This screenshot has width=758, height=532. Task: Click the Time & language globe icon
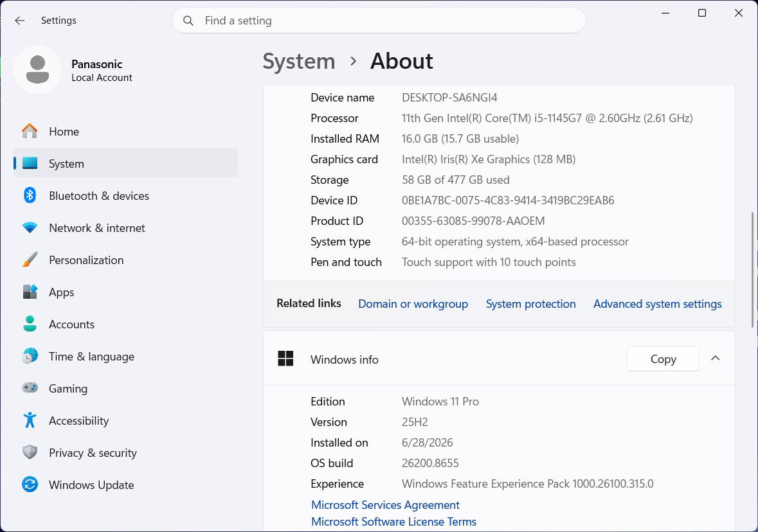point(30,356)
